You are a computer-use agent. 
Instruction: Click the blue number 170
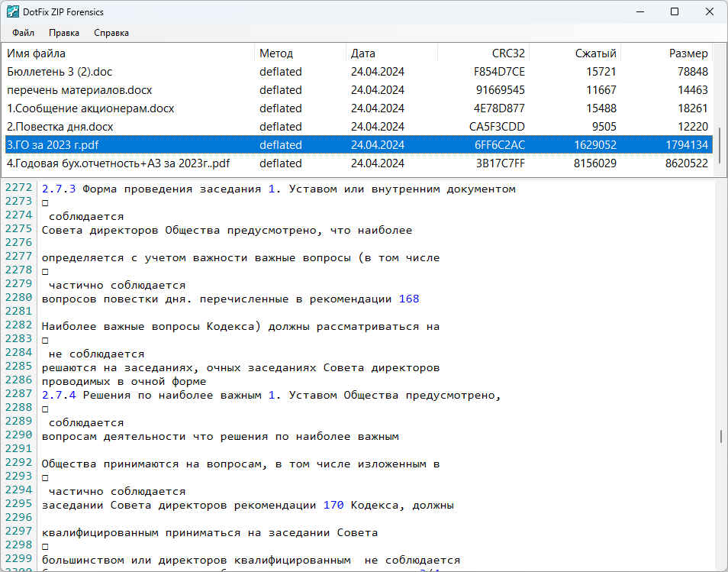pyautogui.click(x=333, y=505)
